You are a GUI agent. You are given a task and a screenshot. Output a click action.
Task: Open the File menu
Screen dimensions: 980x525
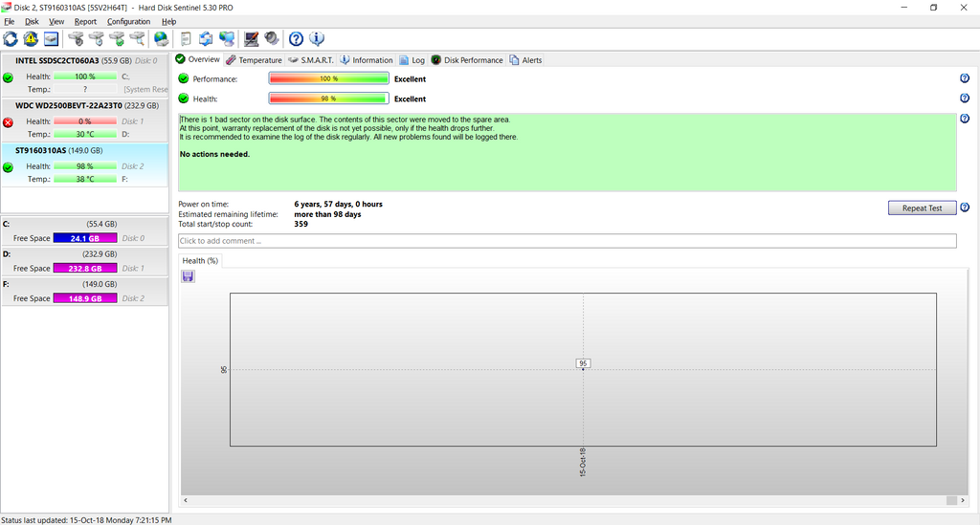point(10,21)
